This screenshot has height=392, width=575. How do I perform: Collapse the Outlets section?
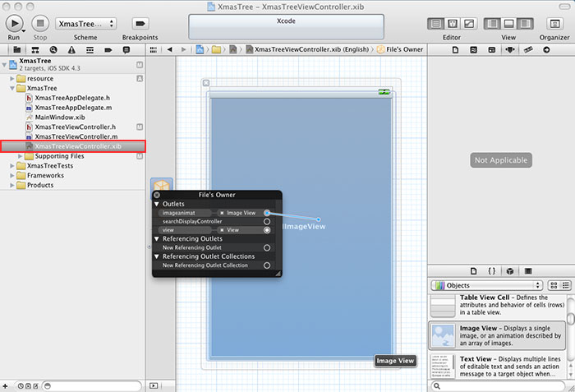tap(157, 204)
